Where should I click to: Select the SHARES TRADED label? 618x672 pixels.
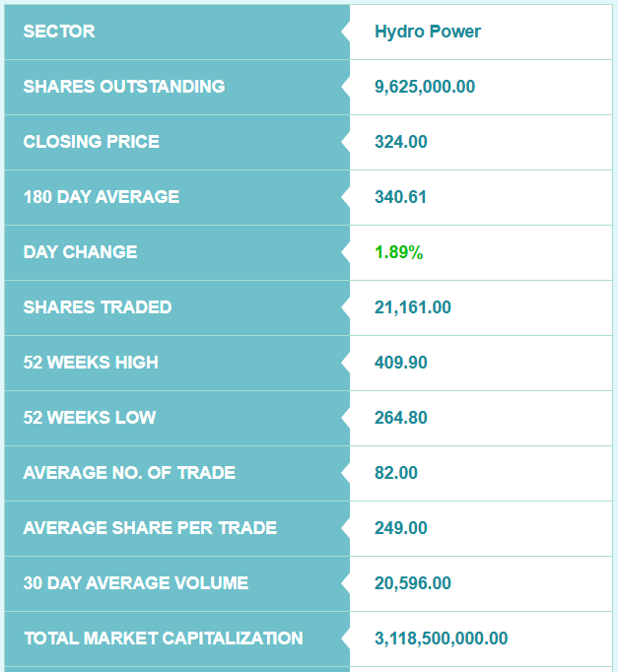[98, 307]
